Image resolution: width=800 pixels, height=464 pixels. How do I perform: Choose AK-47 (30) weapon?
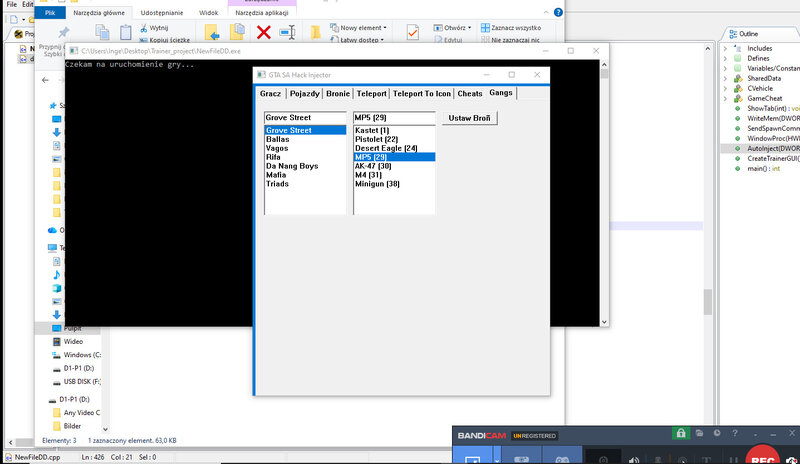[x=394, y=166]
